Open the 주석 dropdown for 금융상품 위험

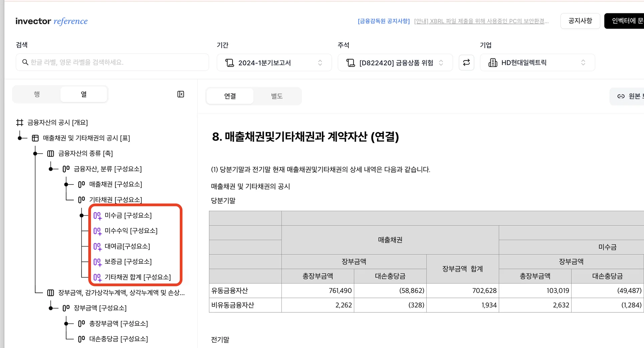395,62
